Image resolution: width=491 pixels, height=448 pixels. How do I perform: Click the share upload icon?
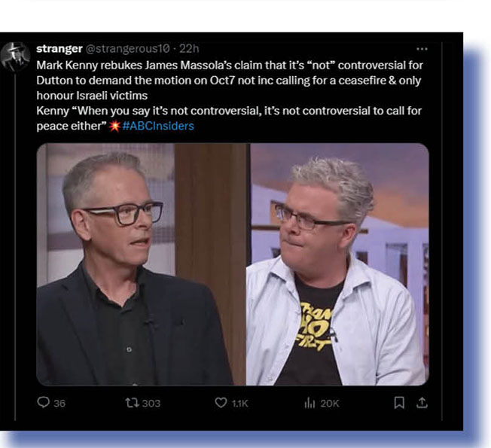click(422, 403)
